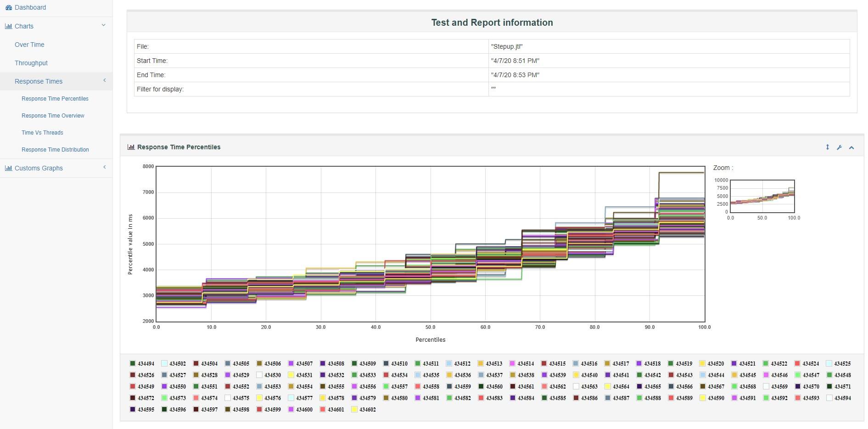Collapse the Charts section using its chevron
The width and height of the screenshot is (868, 429).
tap(104, 25)
